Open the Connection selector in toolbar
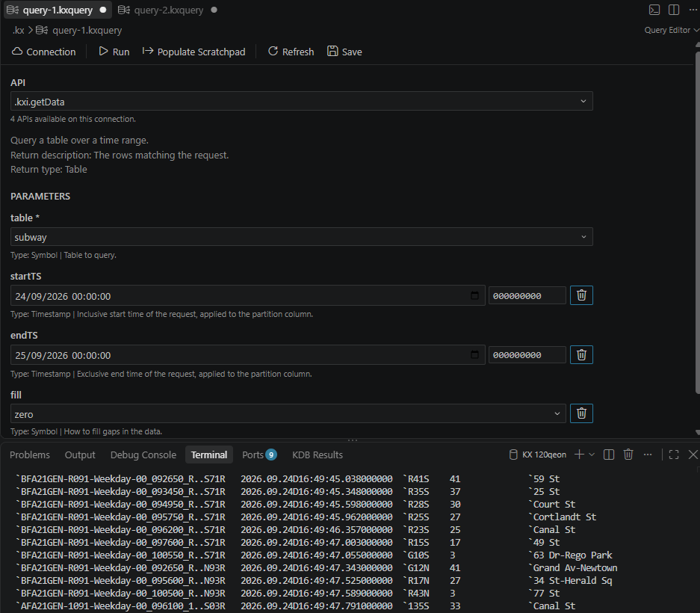This screenshot has height=613, width=700. point(44,52)
